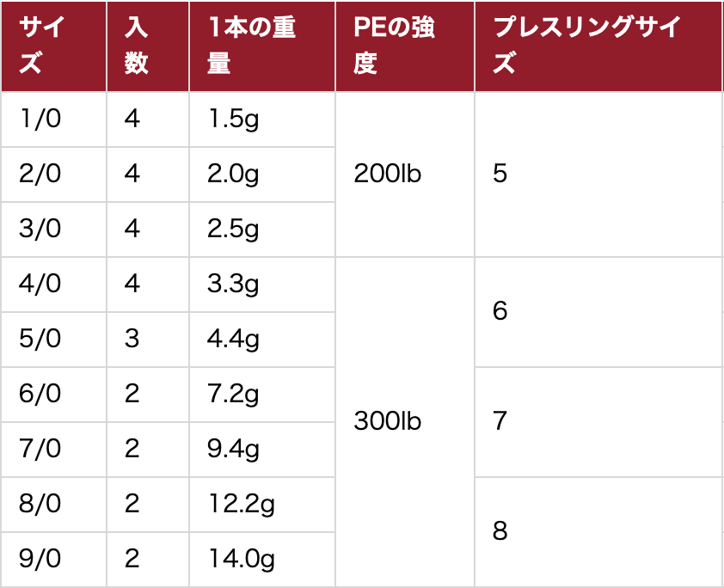This screenshot has height=588, width=724.
Task: Select the 5/0 size row label
Action: 40,339
